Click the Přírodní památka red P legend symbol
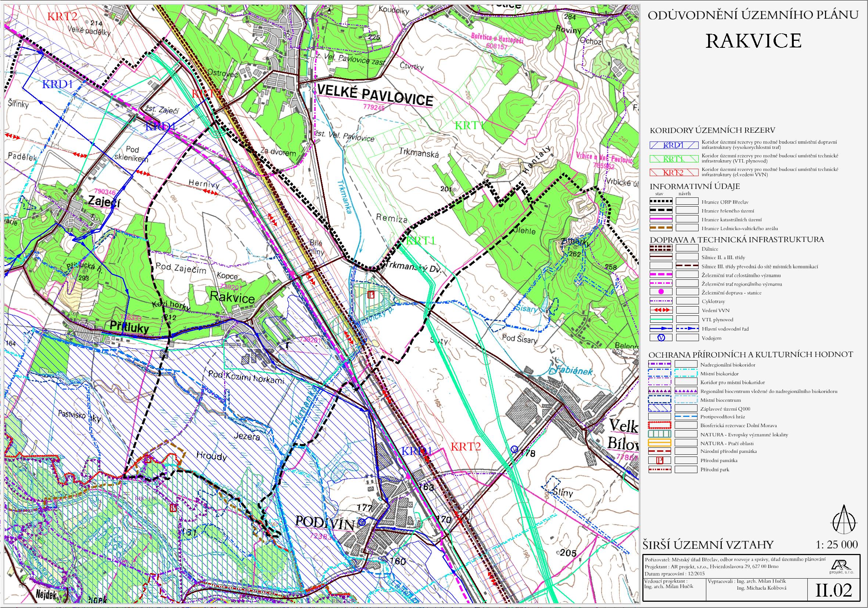Screen dimensions: 868x608 tap(660, 461)
